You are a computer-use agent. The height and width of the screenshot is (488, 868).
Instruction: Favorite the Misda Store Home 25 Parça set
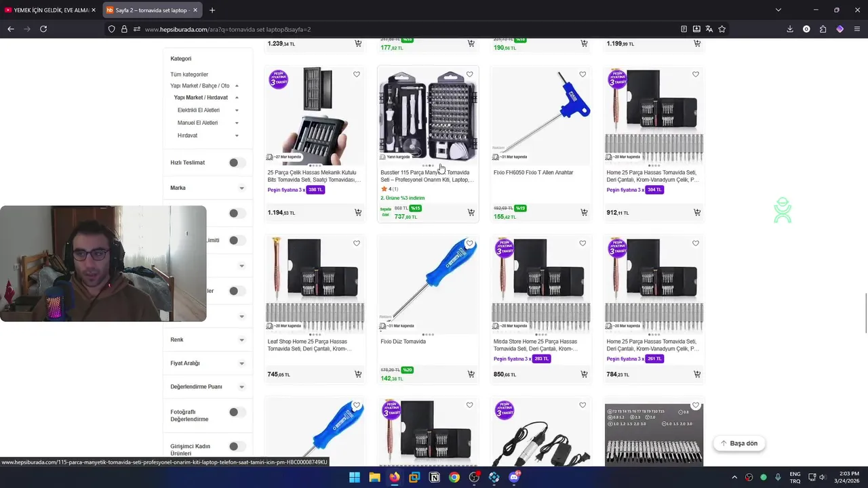pos(583,243)
